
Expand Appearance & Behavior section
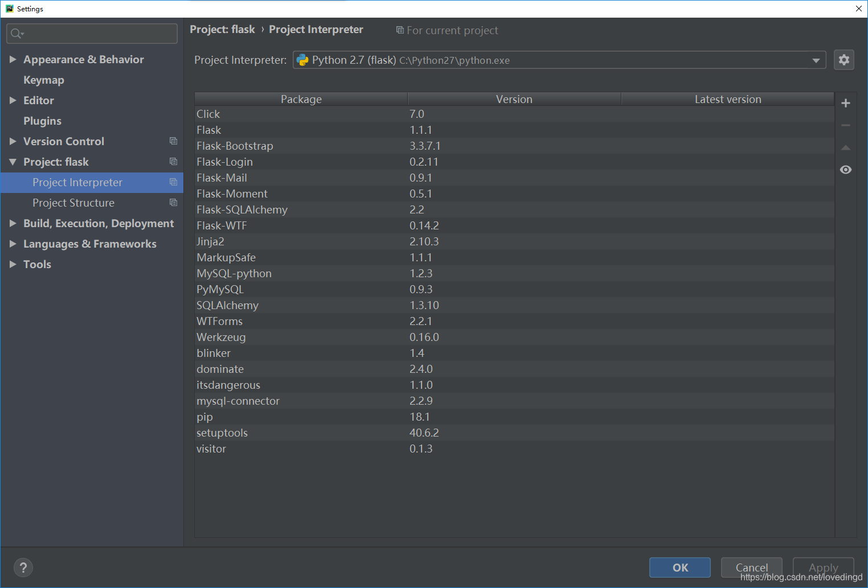(13, 59)
